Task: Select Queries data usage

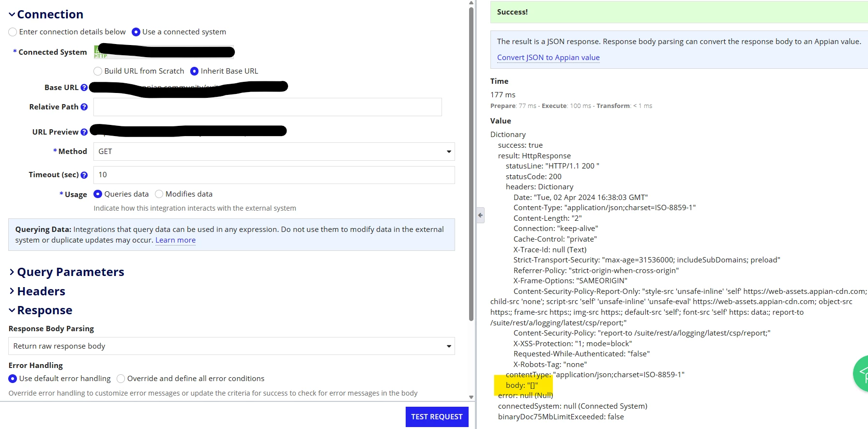Action: pos(98,194)
